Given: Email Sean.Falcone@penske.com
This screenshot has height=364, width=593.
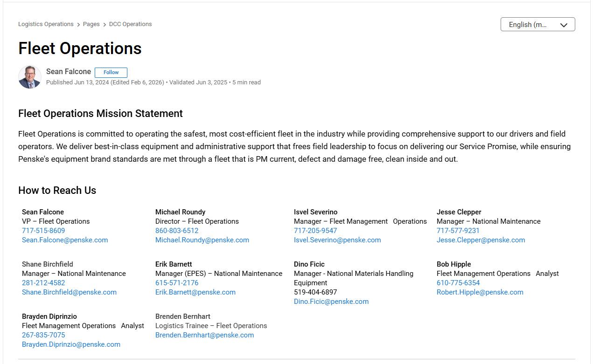Looking at the screenshot, I should coord(65,240).
